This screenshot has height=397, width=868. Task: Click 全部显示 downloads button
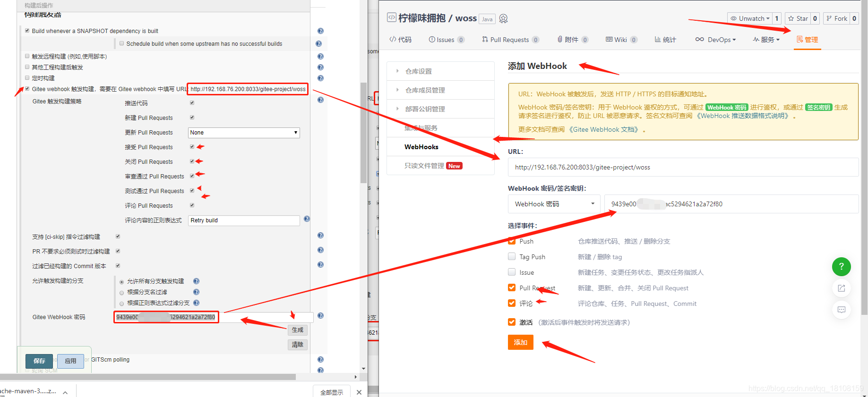pyautogui.click(x=332, y=392)
